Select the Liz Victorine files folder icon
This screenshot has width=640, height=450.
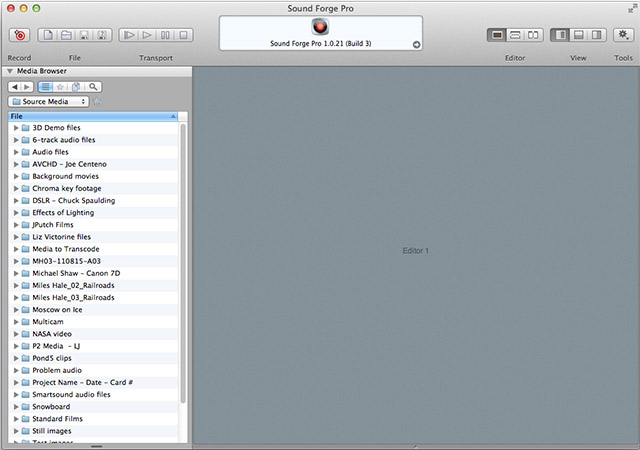click(x=26, y=237)
